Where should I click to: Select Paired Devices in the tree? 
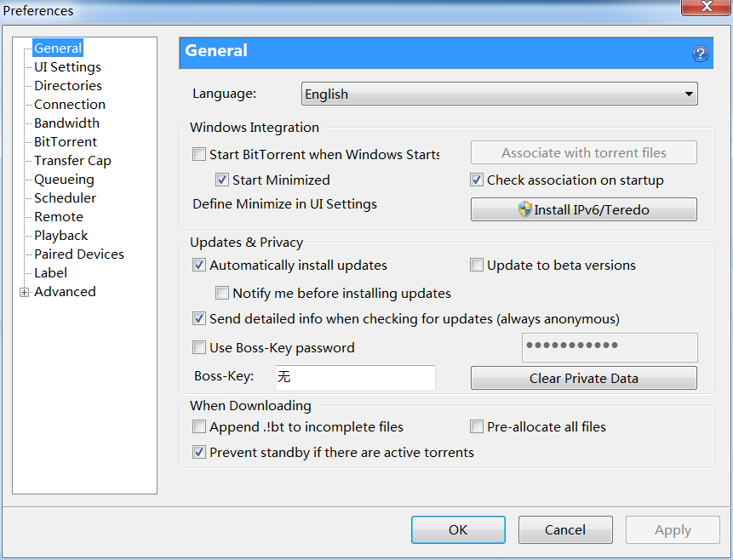tap(78, 254)
